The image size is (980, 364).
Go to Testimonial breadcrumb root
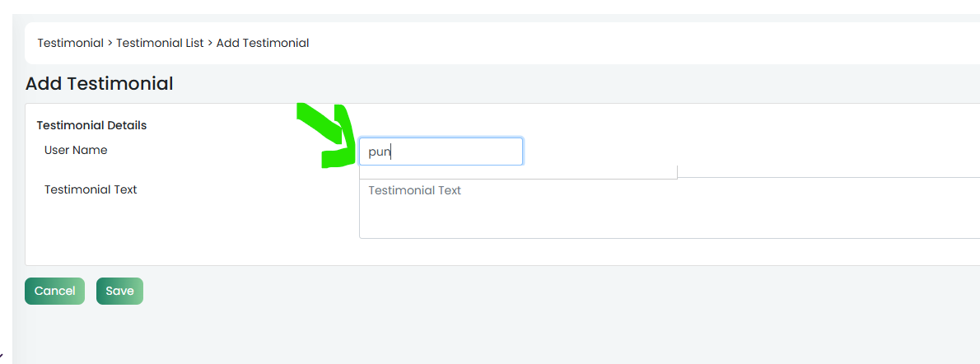coord(70,43)
